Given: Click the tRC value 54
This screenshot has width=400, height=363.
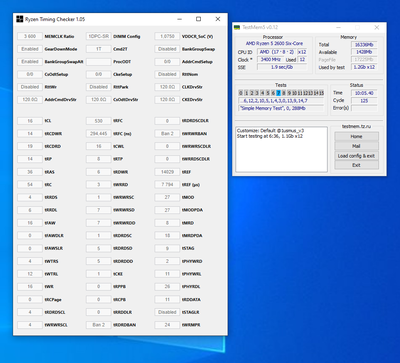Looking at the screenshot, I should tap(30, 185).
